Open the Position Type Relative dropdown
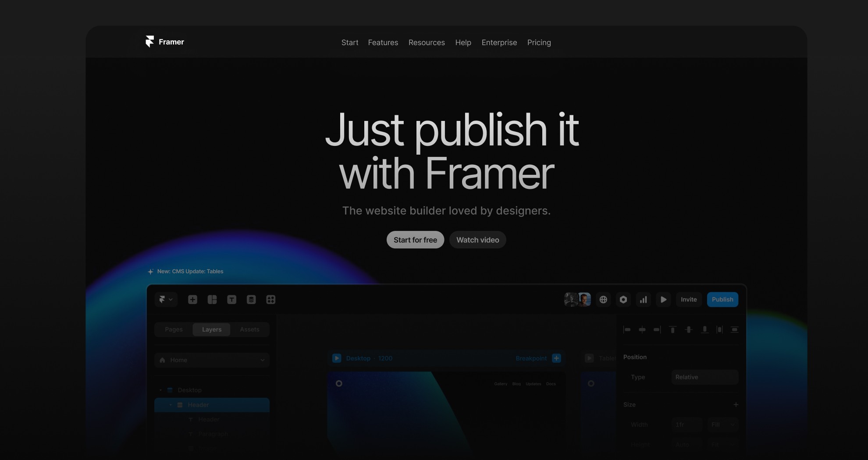The width and height of the screenshot is (868, 460). [x=705, y=377]
